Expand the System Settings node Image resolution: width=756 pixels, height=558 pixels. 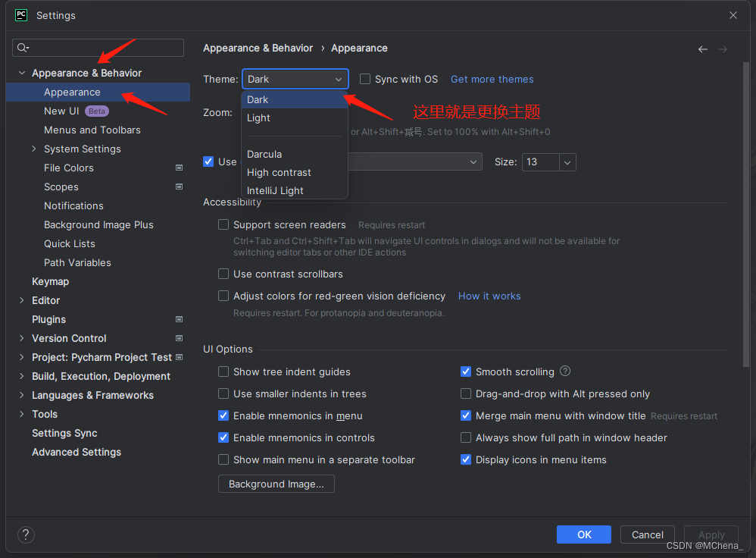(x=34, y=149)
